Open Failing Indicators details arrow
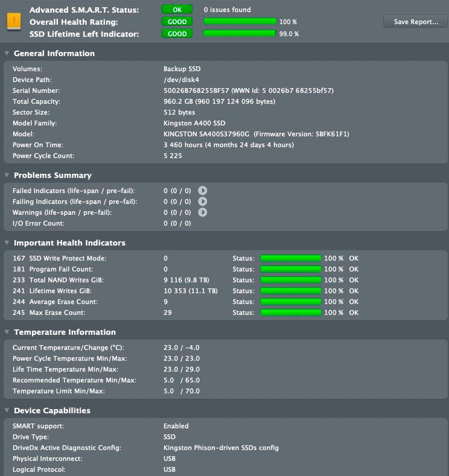Image resolution: width=449 pixels, height=476 pixels. point(203,202)
